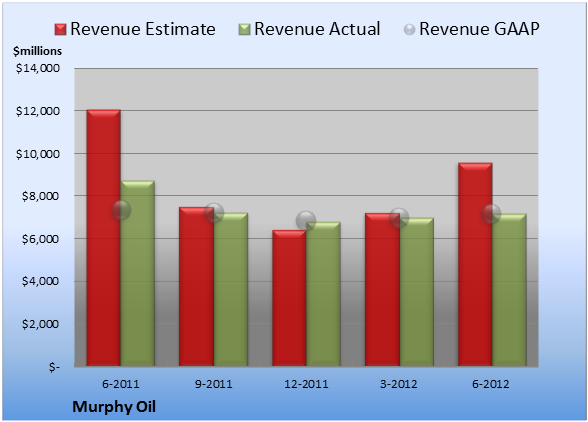Select the red estimate bar for 9-2011
This screenshot has width=588, height=422.
(x=196, y=287)
